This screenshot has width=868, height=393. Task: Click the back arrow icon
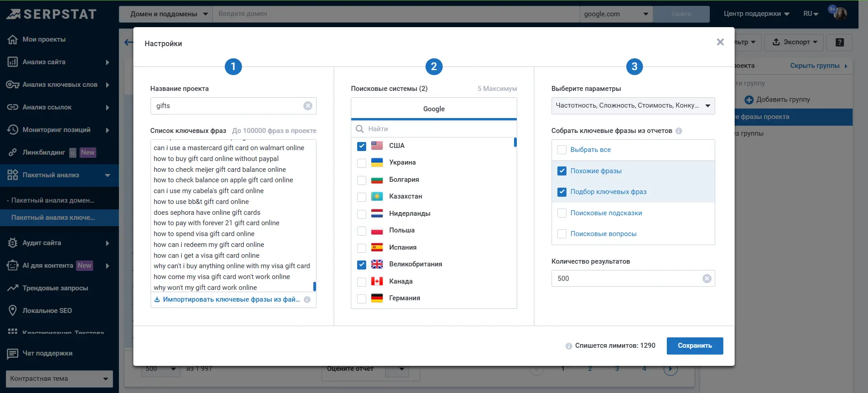[128, 43]
